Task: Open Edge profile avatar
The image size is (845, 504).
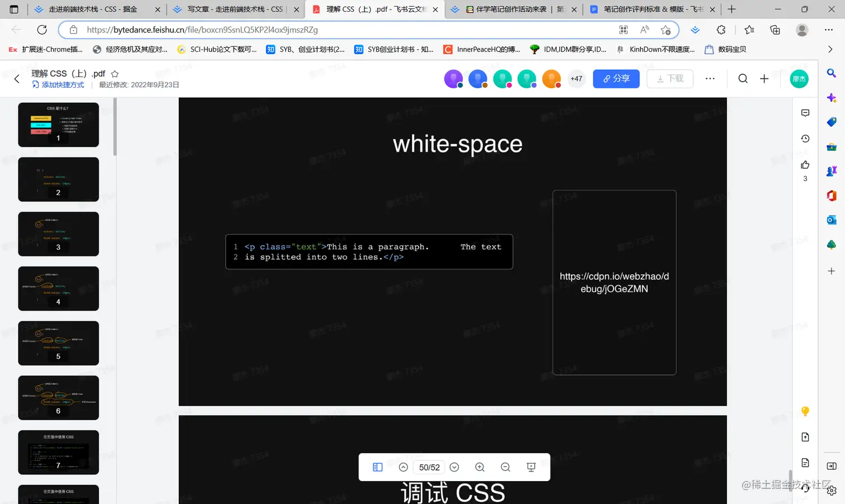Action: point(802,30)
